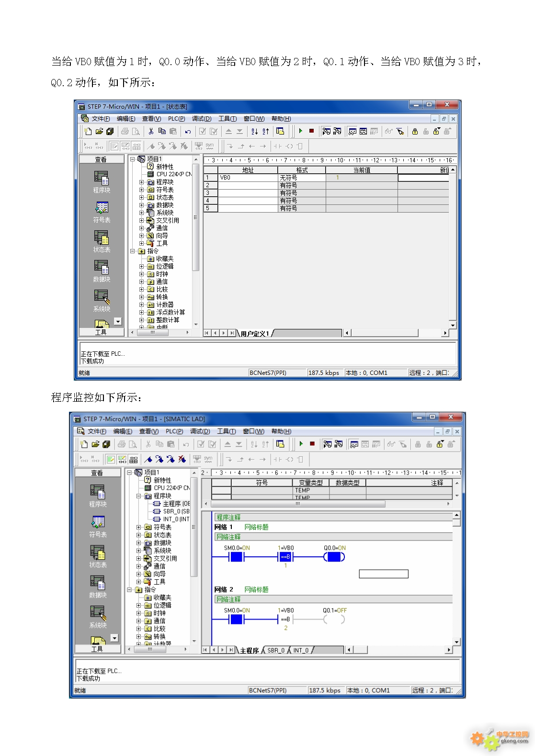
Task: Toggle POU comments in LAD window toolbar
Action: tap(111, 459)
